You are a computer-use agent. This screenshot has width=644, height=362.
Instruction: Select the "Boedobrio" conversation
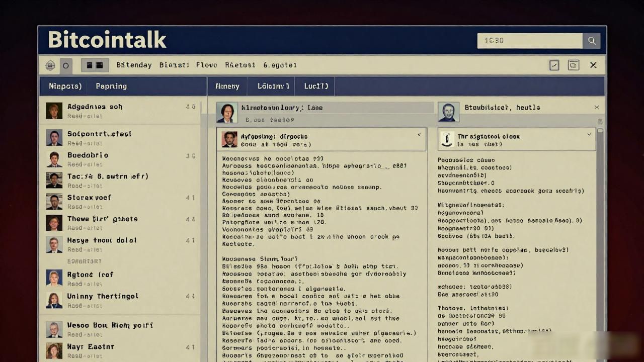tap(120, 159)
